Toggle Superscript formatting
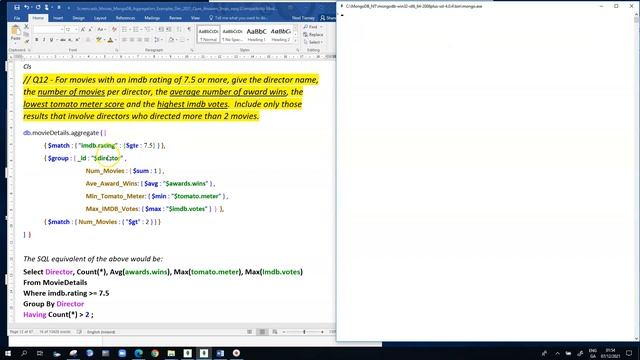640x360 pixels. [x=77, y=40]
